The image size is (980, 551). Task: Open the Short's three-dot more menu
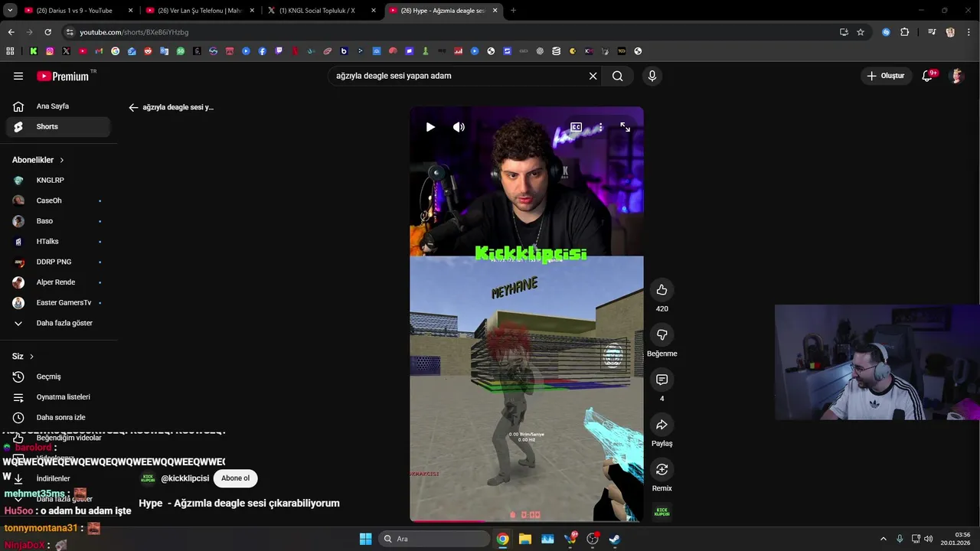[x=600, y=127]
